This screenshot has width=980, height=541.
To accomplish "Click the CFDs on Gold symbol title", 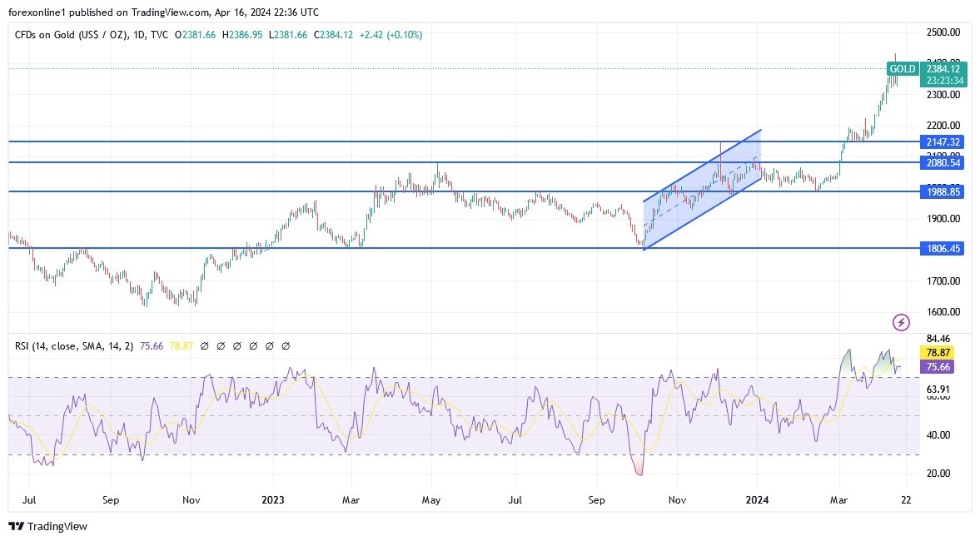I will (70, 35).
